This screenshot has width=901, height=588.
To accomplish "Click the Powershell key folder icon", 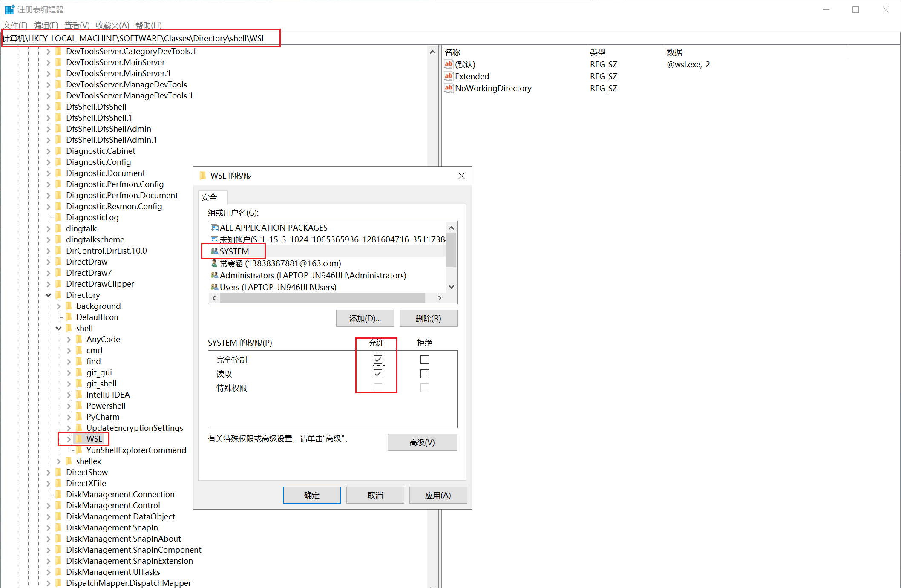I will (79, 406).
